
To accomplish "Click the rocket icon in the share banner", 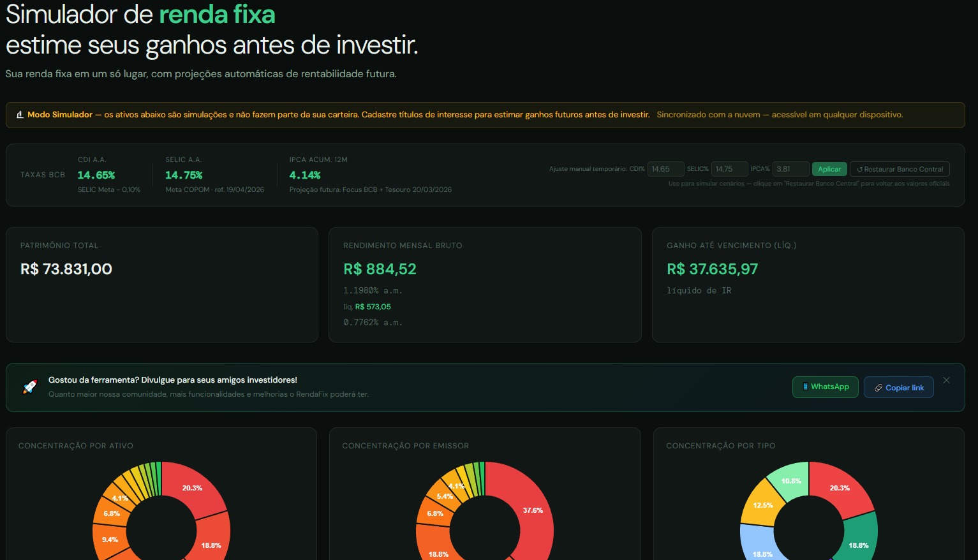I will [x=30, y=387].
